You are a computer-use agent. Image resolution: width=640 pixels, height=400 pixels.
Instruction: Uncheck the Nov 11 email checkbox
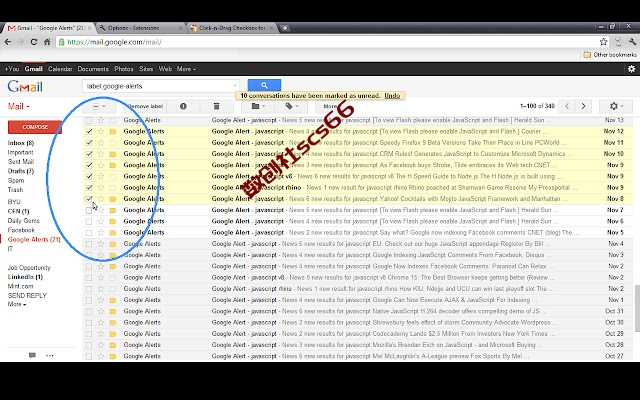point(89,142)
